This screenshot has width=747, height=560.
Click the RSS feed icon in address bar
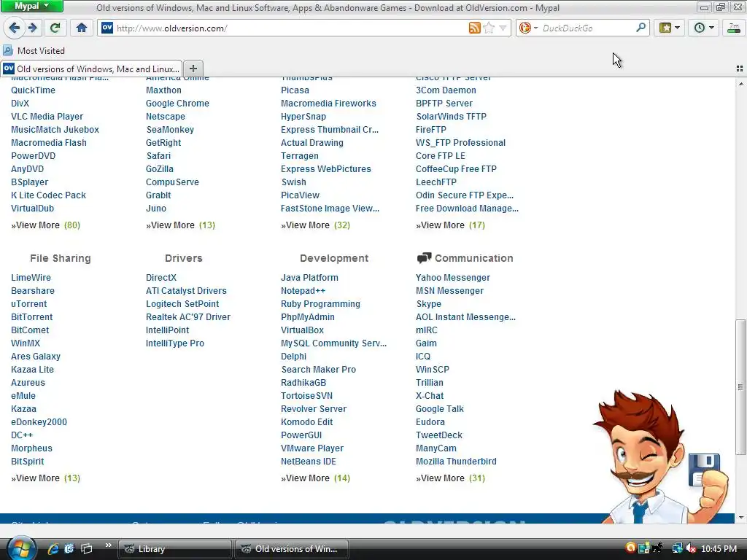click(474, 28)
